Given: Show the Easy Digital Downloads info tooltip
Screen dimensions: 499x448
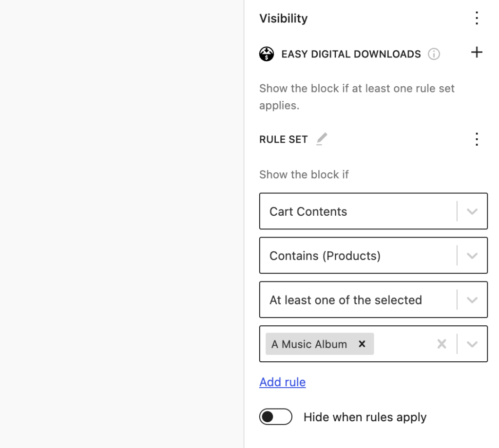Looking at the screenshot, I should coord(434,54).
